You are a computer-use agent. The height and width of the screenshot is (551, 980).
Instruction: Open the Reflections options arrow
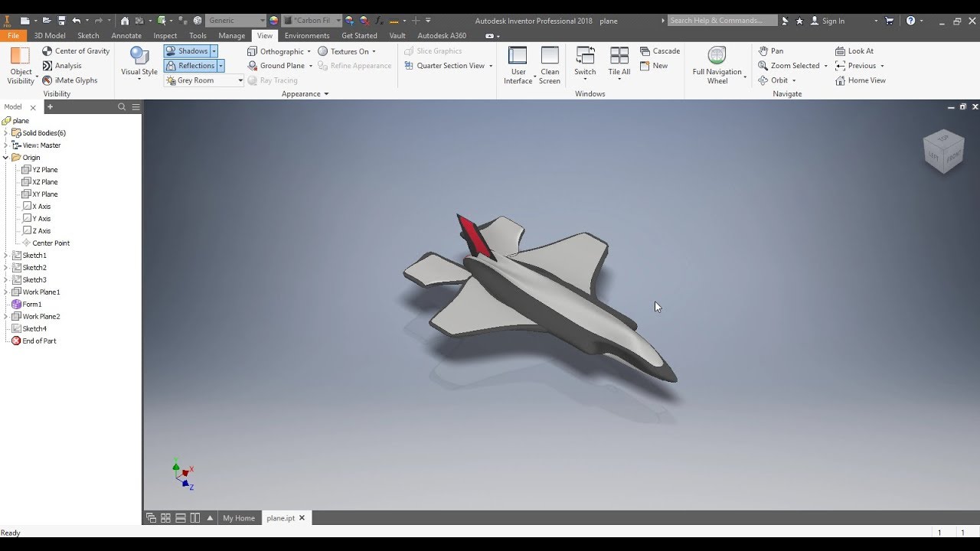[220, 66]
